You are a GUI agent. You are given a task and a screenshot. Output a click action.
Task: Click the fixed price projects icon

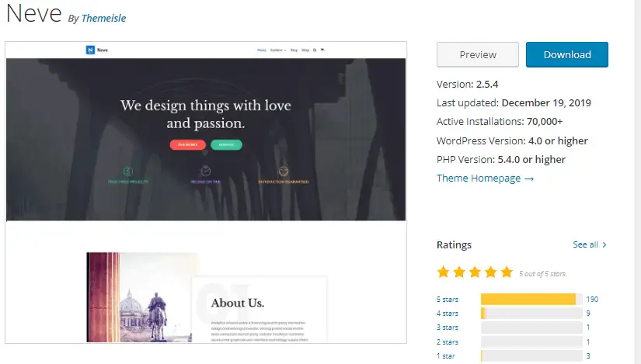pyautogui.click(x=128, y=171)
